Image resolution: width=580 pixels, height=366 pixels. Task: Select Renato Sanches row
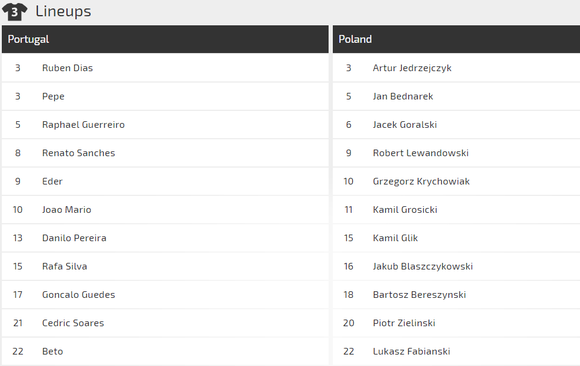coord(165,153)
